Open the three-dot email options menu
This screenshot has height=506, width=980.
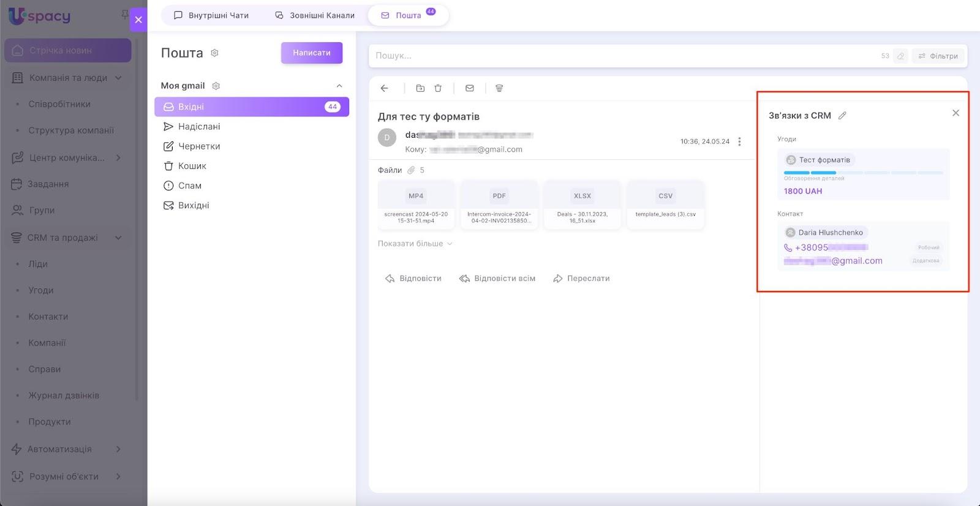(739, 142)
